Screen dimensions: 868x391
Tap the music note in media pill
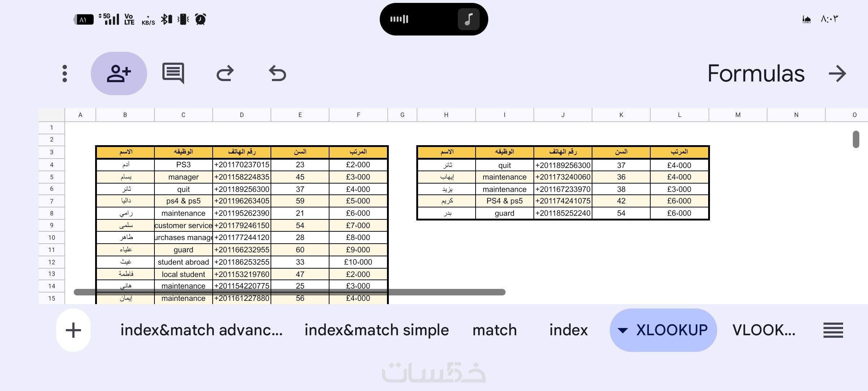coord(468,19)
